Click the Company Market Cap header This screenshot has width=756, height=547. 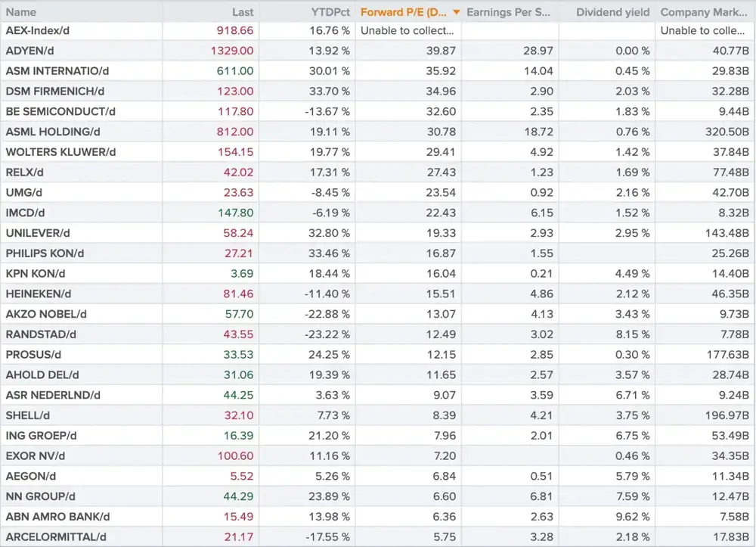coord(703,12)
